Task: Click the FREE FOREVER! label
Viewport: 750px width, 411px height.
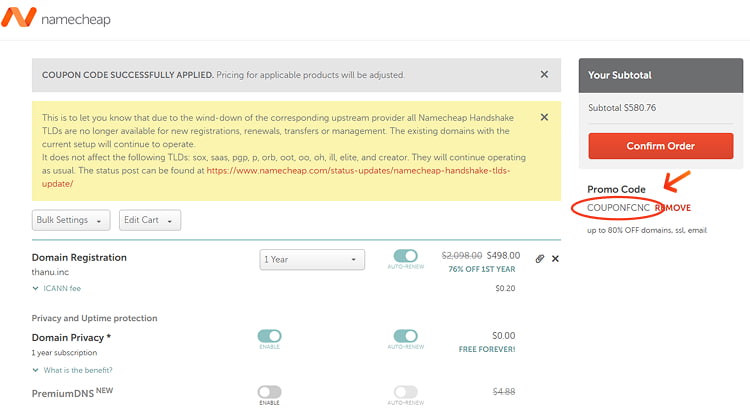Action: click(487, 349)
